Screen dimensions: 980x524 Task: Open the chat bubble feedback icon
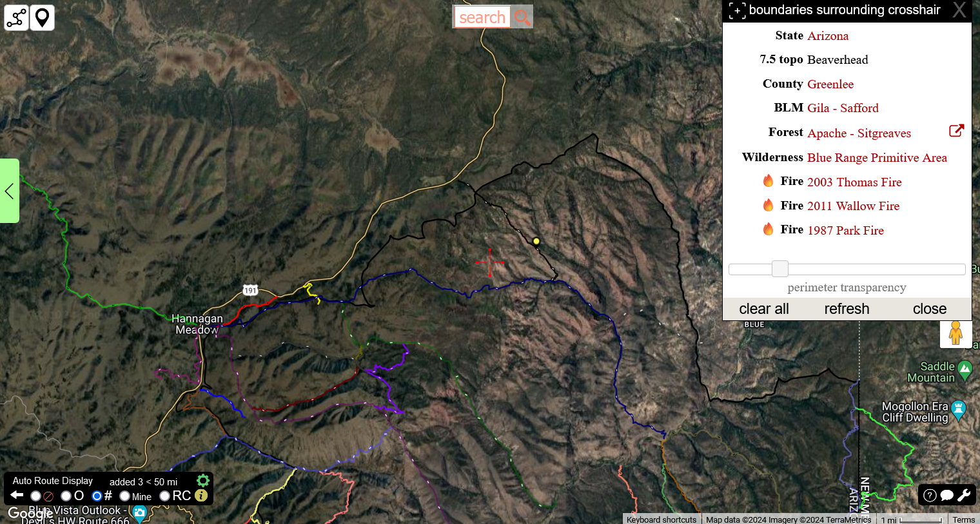pos(947,495)
